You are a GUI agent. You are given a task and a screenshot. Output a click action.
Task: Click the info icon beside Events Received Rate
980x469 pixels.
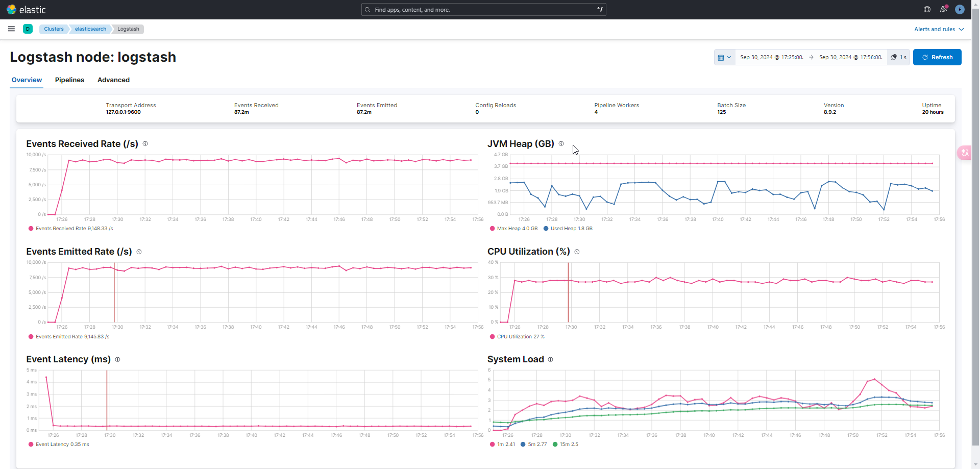click(x=145, y=144)
